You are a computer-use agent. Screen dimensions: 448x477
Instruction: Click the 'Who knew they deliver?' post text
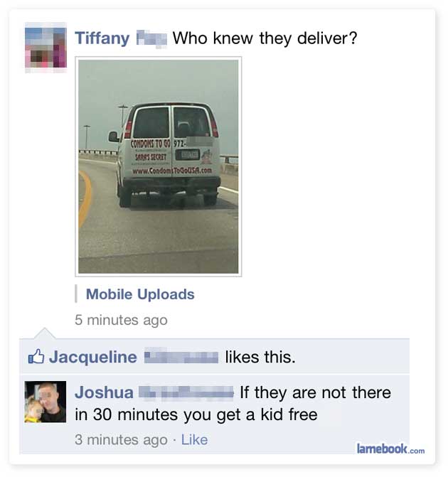coord(265,38)
